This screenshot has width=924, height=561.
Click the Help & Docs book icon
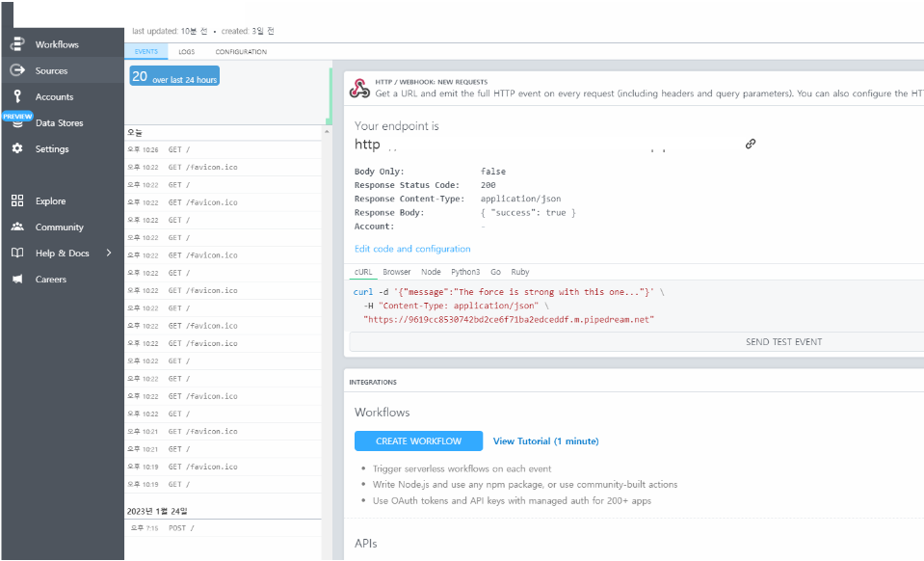17,253
